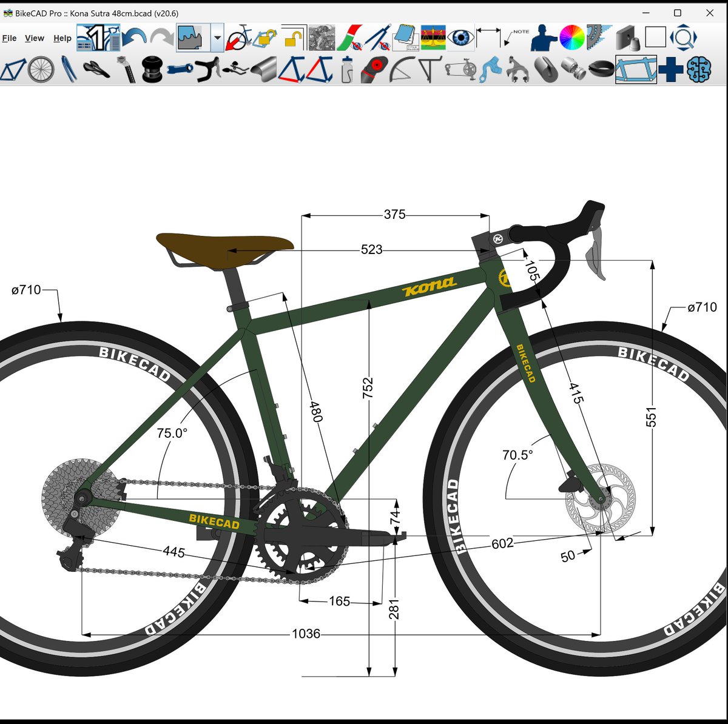Open the black seat collar ring icon
This screenshot has width=728, height=724.
(x=601, y=69)
